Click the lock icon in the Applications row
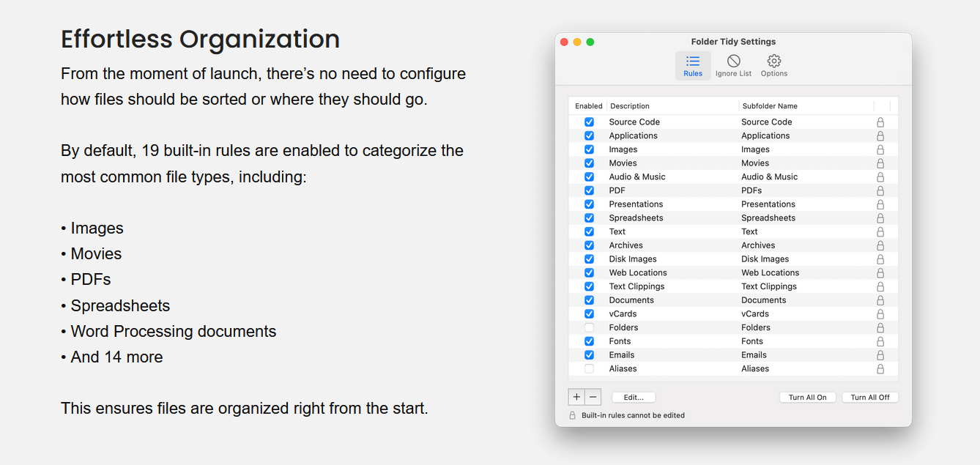 click(880, 135)
